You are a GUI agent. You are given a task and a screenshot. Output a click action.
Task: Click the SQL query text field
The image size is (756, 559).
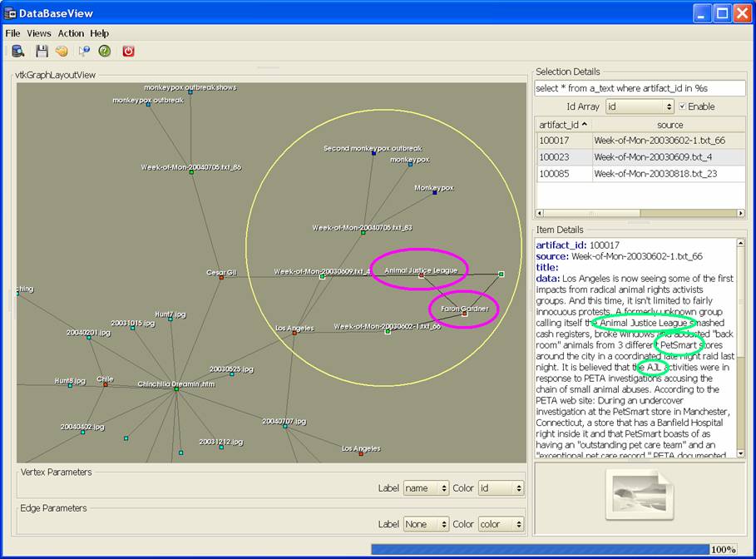click(639, 87)
